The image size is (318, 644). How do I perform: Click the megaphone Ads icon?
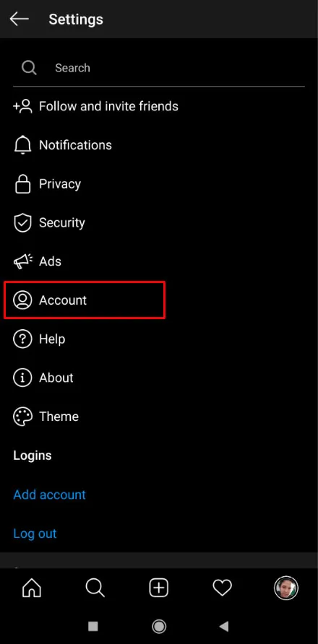tap(22, 261)
